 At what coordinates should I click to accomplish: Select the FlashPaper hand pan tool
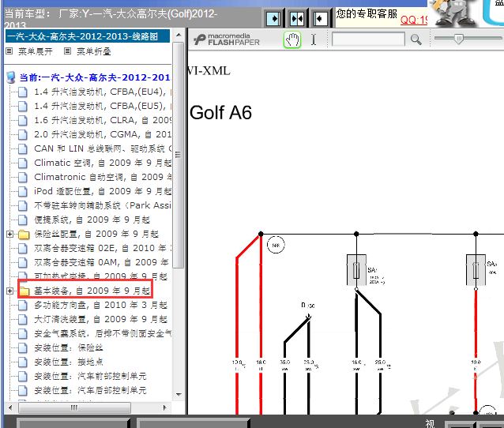pos(291,39)
